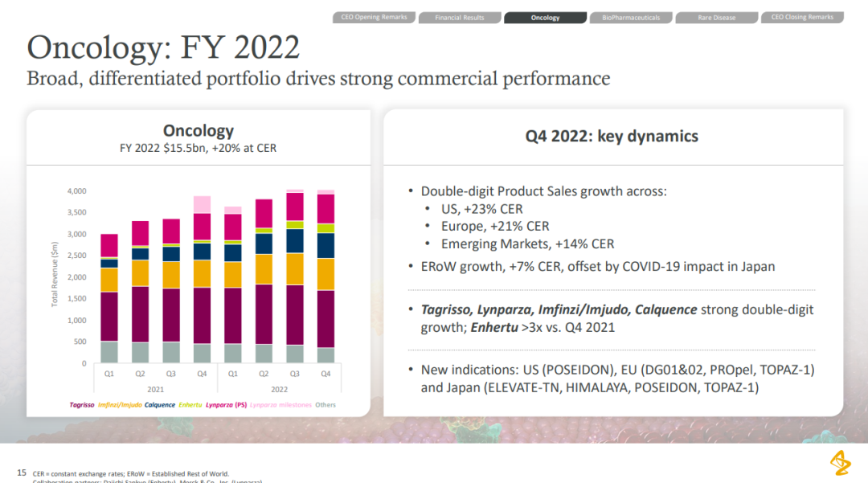Screen dimensions: 868x483
Task: Click the Total Revenue ($m) axis title
Action: click(x=55, y=274)
